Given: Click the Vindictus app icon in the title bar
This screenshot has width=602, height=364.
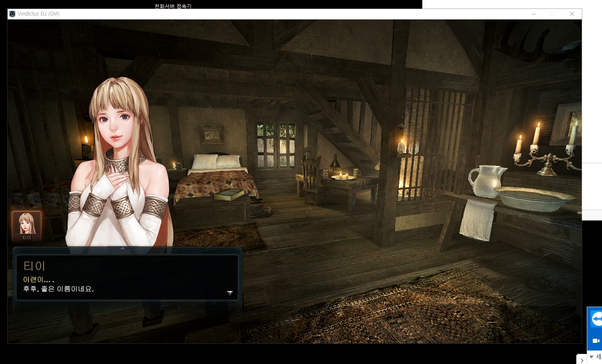Looking at the screenshot, I should pos(12,14).
